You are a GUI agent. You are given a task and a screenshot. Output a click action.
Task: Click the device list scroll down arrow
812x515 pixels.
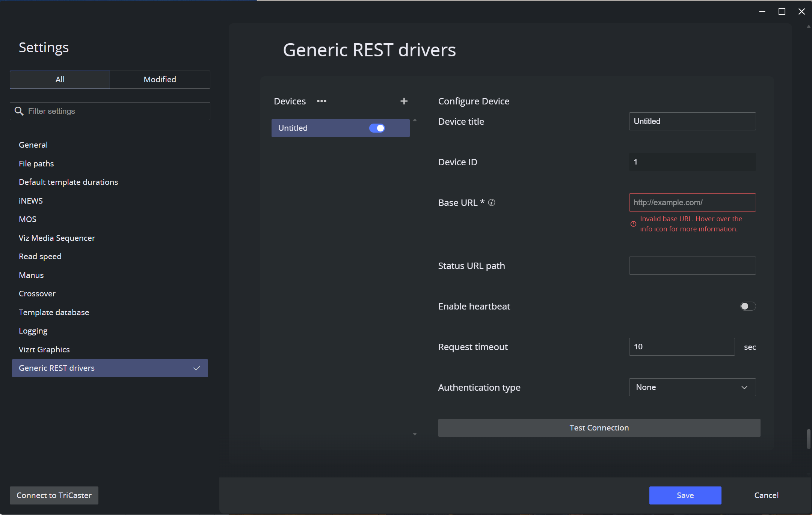pyautogui.click(x=415, y=434)
